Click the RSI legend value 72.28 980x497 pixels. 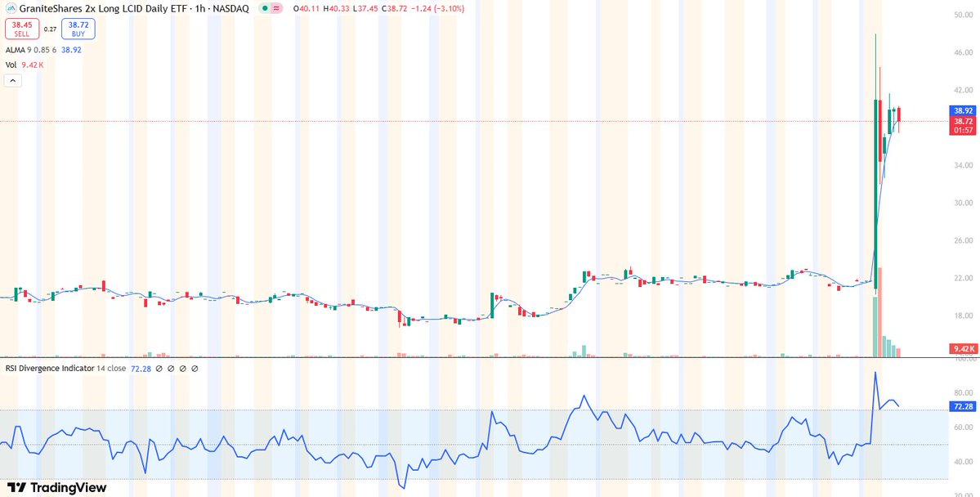click(140, 369)
